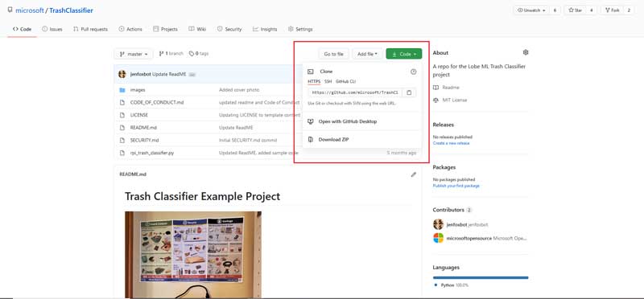
Task: Click the Contributors heading
Action: pyautogui.click(x=448, y=210)
